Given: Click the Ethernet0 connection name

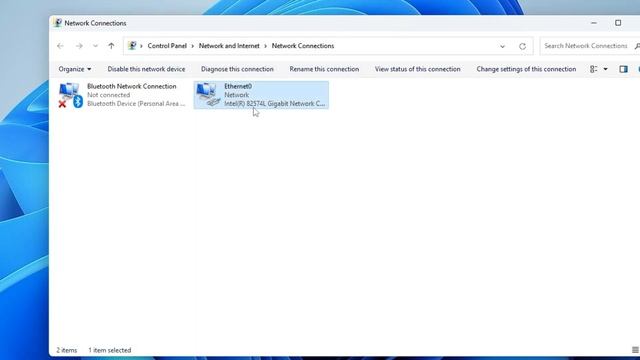Looking at the screenshot, I should [238, 86].
